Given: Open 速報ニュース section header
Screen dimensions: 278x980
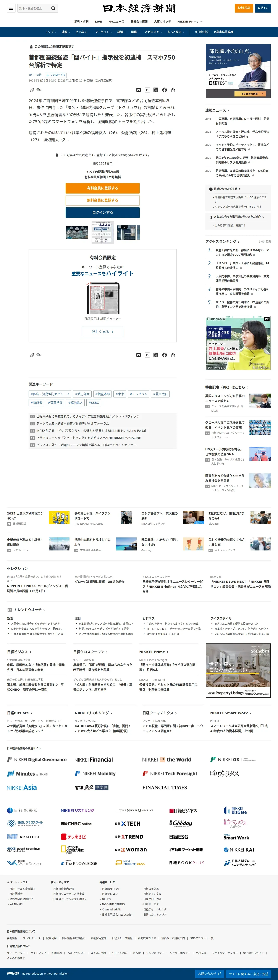Looking at the screenshot, I should tap(217, 110).
